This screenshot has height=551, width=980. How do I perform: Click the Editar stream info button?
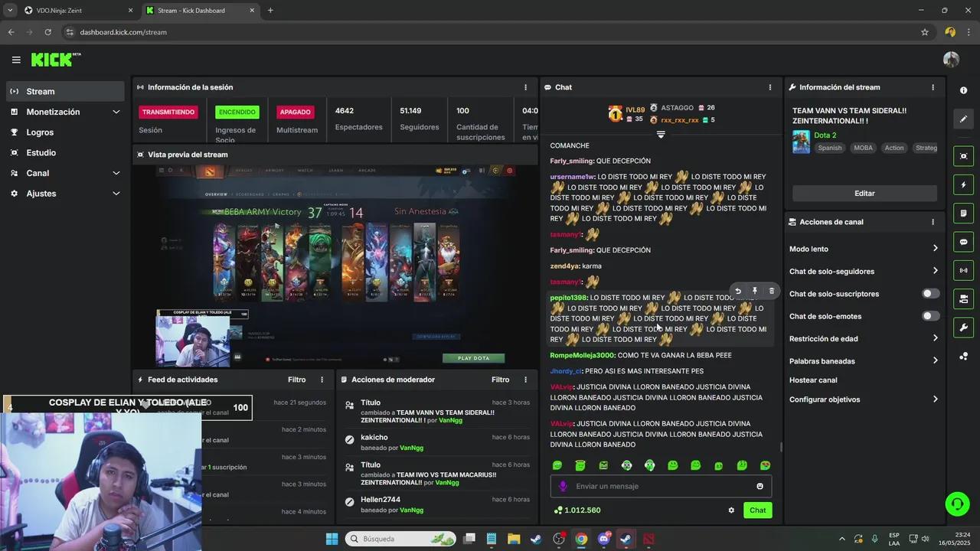[x=864, y=194]
